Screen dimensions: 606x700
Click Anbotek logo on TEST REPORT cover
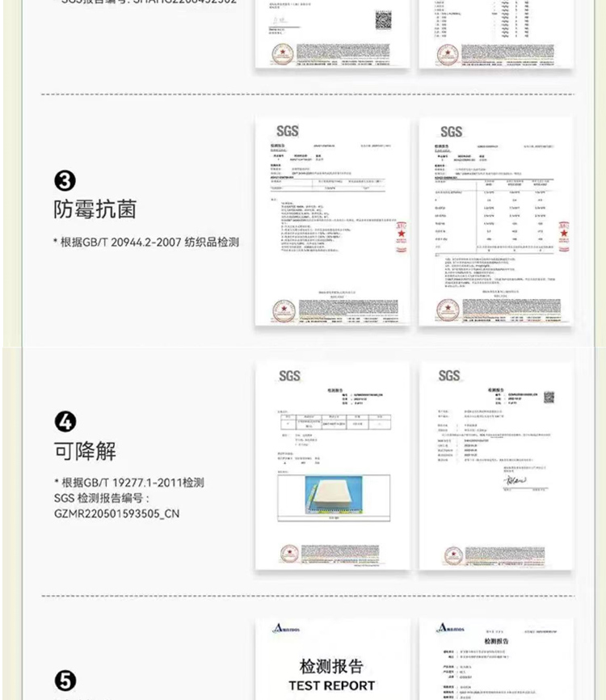pos(285,627)
